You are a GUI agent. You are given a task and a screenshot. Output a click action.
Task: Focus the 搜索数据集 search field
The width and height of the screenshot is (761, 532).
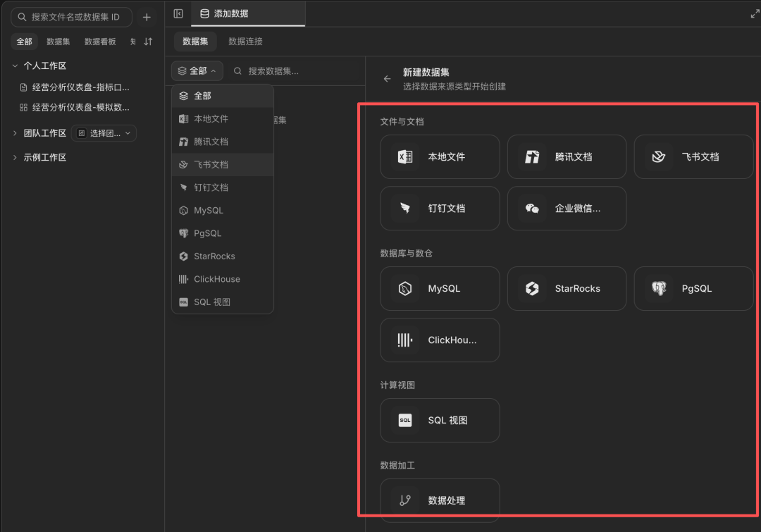point(294,71)
